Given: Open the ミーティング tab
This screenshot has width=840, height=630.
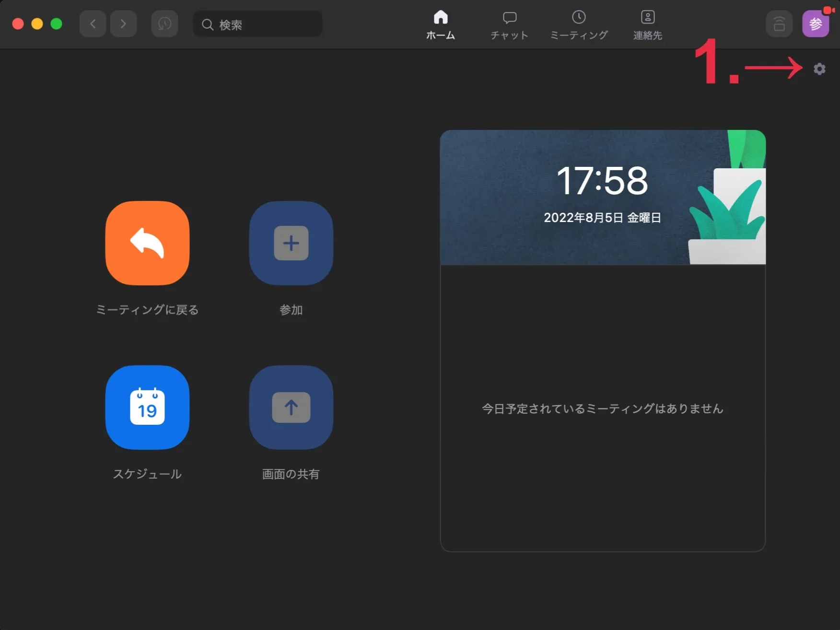Looking at the screenshot, I should coord(579,25).
